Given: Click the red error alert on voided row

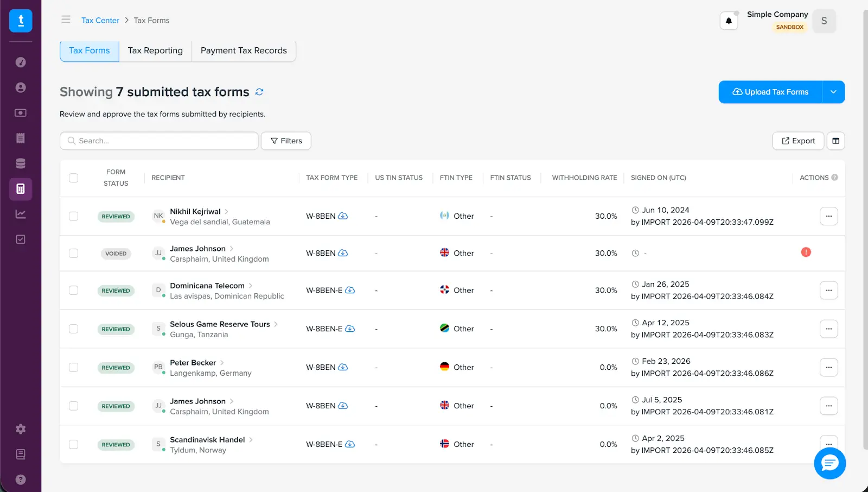Looking at the screenshot, I should pyautogui.click(x=806, y=252).
